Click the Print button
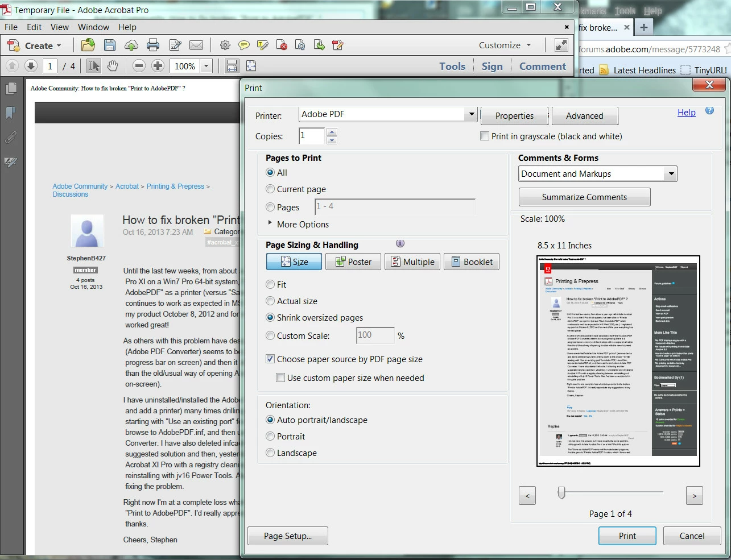This screenshot has height=560, width=731. coord(627,536)
